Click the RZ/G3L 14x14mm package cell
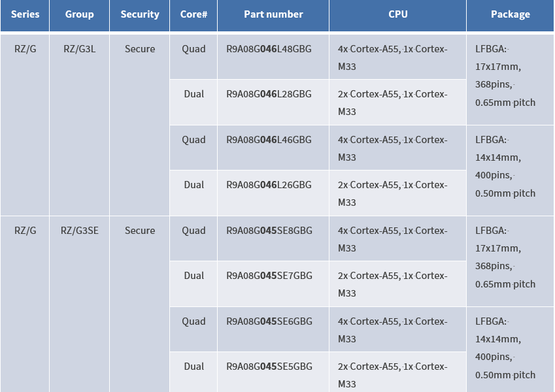The image size is (555, 392). [x=510, y=170]
